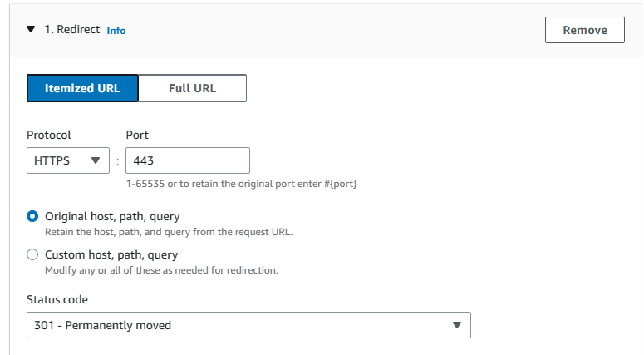Click the Port field label
The width and height of the screenshot is (644, 355).
(x=137, y=135)
